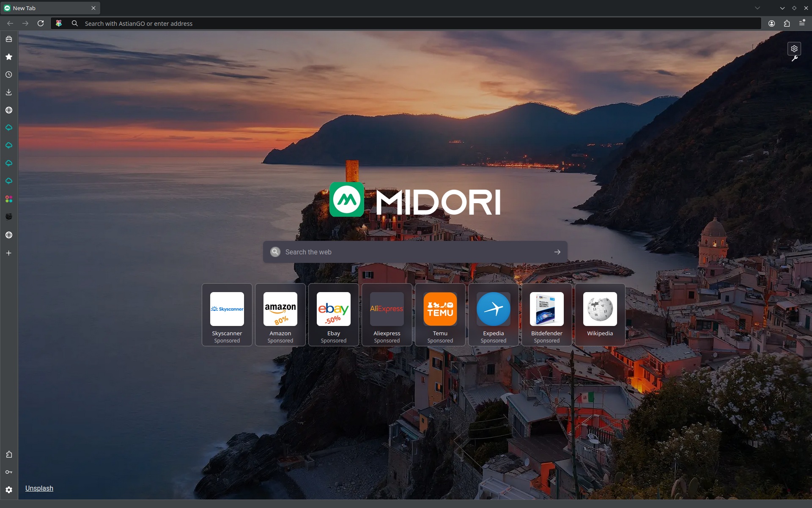
Task: Open the Bookmarks star in sidebar
Action: [x=8, y=57]
